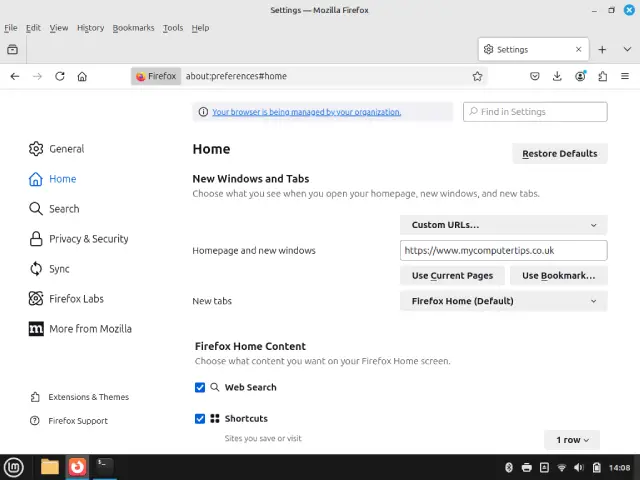640x480 pixels.
Task: Open the Firefox account icon
Action: click(580, 76)
